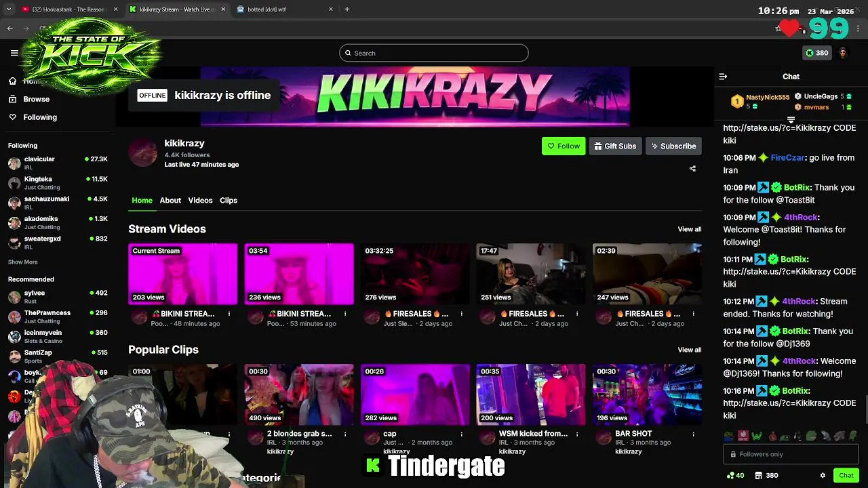Open sylvee in Recommended channels
Image resolution: width=868 pixels, height=488 pixels.
click(x=58, y=297)
